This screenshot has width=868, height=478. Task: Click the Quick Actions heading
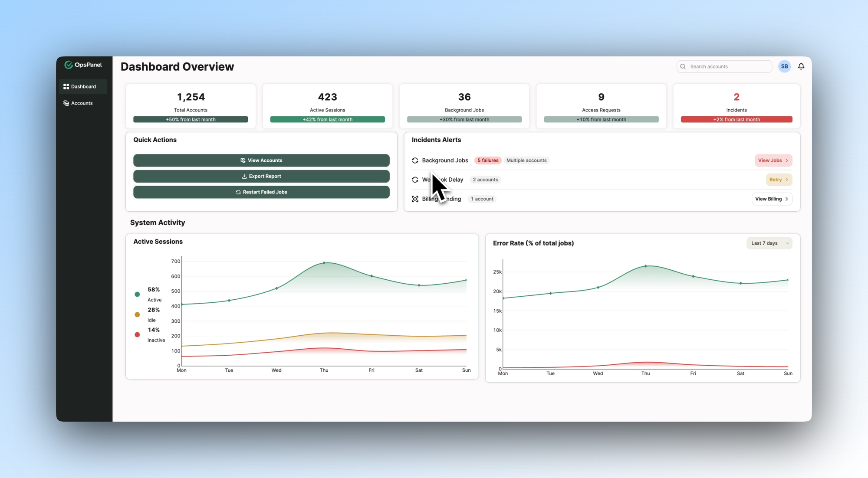pyautogui.click(x=155, y=140)
